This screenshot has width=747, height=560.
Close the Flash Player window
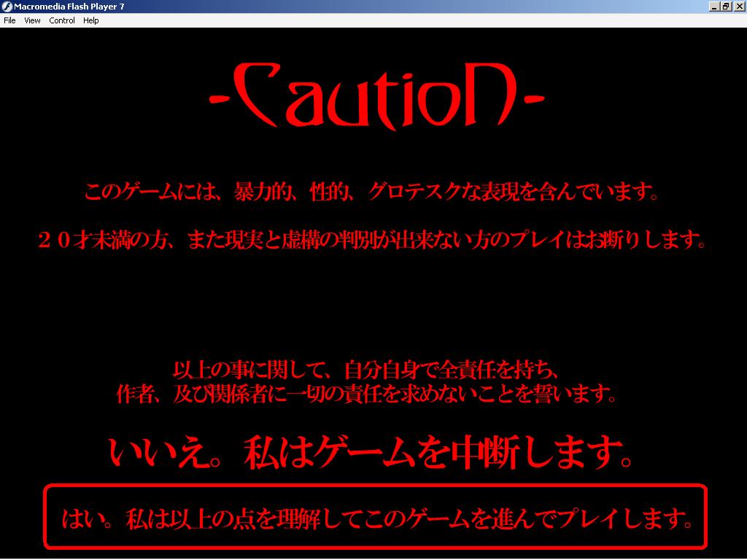click(x=738, y=7)
